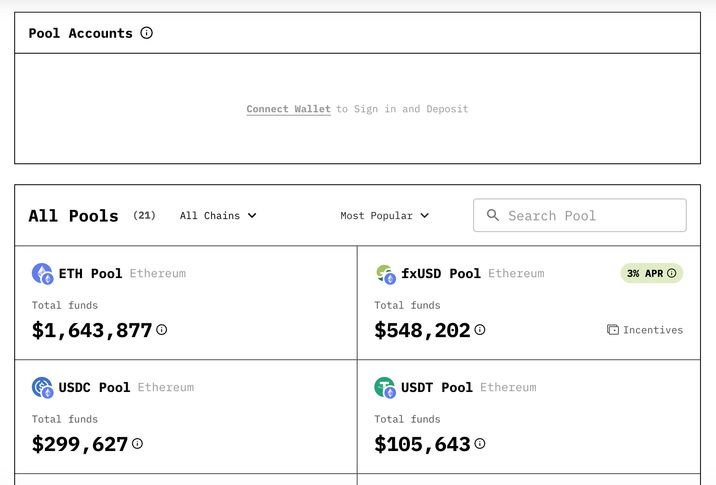Click info icon next to $299,627
716x485 pixels.
pos(138,444)
